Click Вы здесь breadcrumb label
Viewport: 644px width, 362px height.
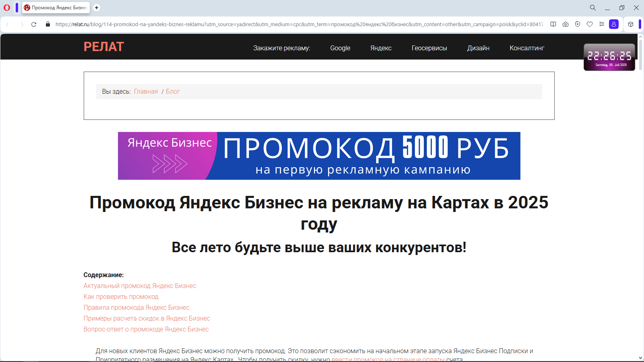coord(116,91)
